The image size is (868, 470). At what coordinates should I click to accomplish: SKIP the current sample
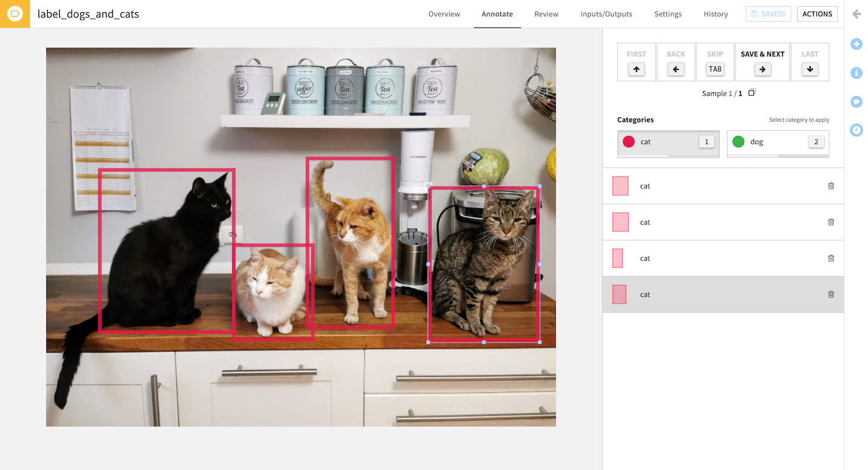click(x=715, y=61)
